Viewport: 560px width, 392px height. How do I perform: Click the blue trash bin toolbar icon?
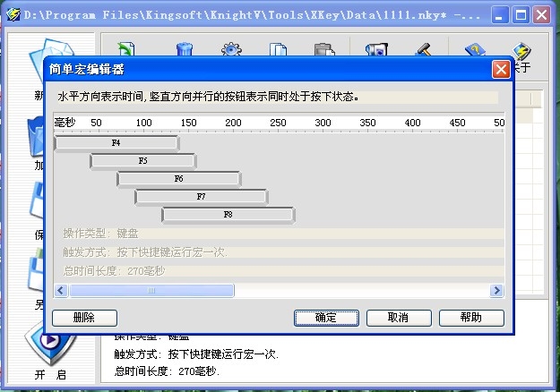coord(185,49)
